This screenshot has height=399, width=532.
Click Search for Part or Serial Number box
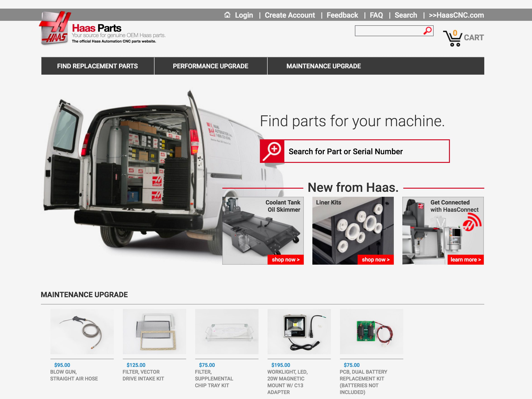click(x=366, y=151)
